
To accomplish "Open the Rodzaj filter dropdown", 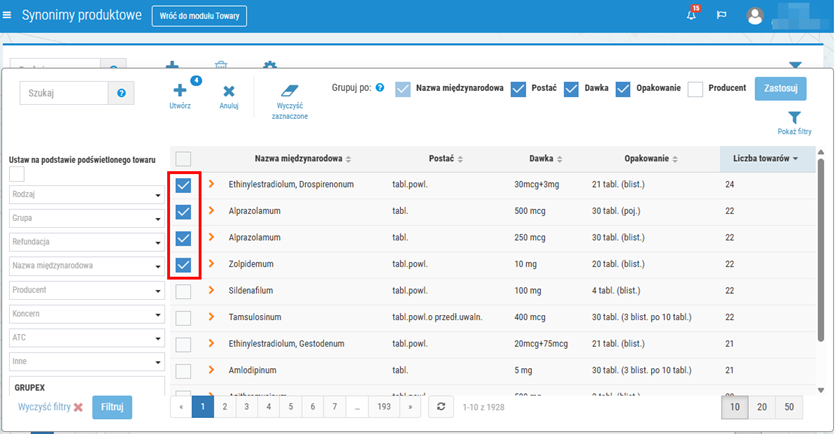I will [87, 194].
